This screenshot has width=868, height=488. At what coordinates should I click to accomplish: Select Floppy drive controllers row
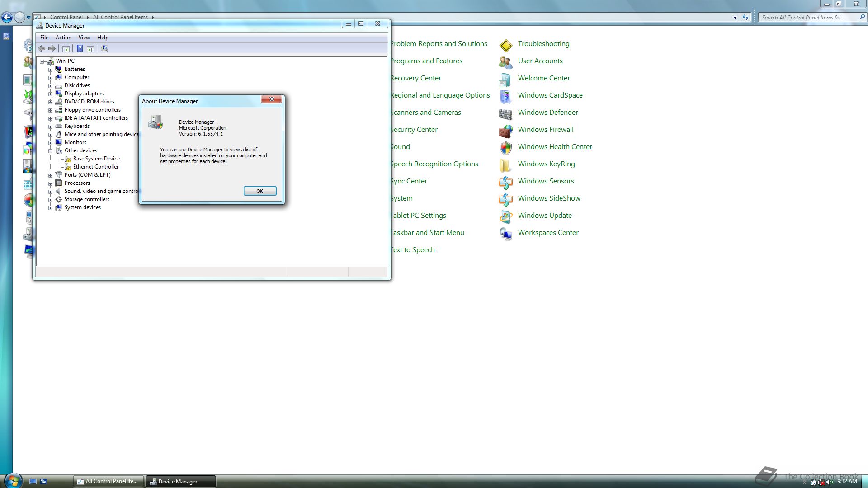(x=92, y=110)
